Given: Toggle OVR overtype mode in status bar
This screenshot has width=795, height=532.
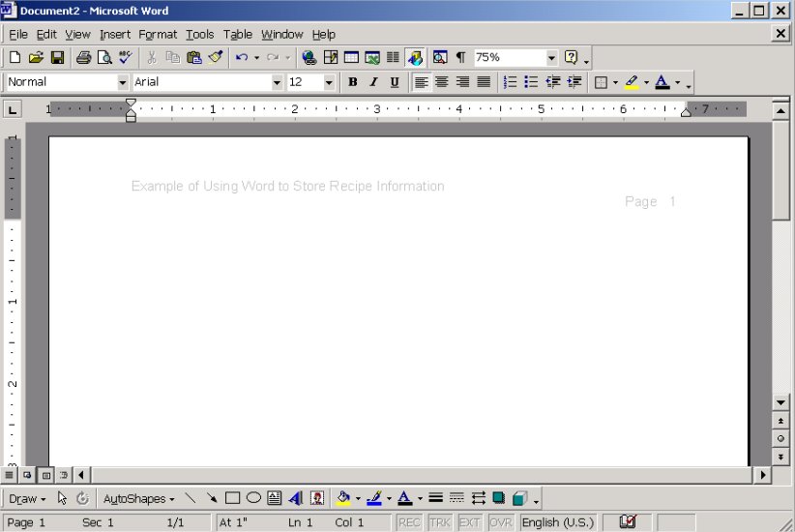Looking at the screenshot, I should point(500,522).
